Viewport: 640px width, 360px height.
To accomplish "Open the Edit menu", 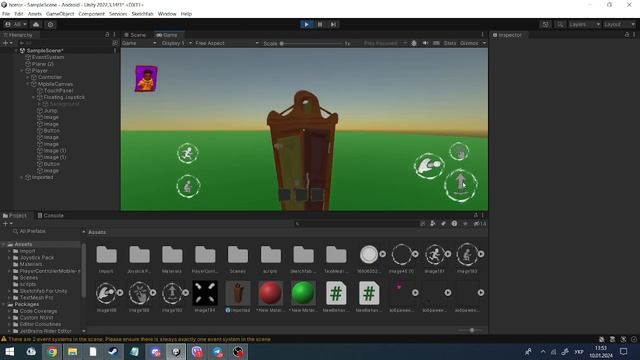I will pos(19,14).
